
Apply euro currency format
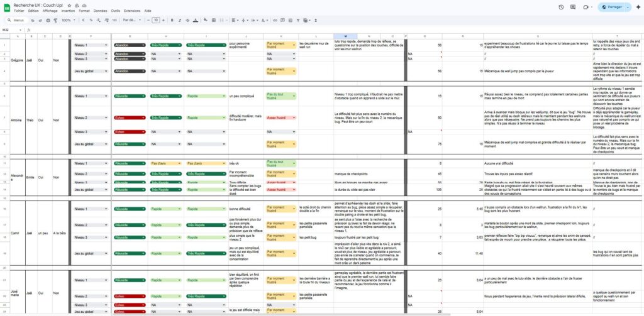tap(84, 20)
